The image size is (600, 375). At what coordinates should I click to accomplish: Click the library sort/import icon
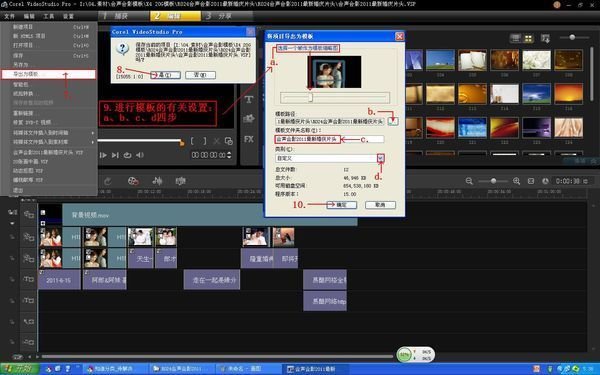pyautogui.click(x=545, y=38)
